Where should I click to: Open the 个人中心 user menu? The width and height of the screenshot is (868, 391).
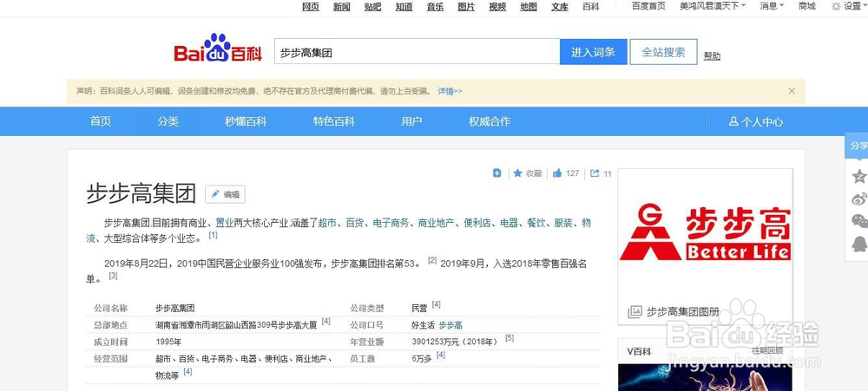click(x=756, y=121)
